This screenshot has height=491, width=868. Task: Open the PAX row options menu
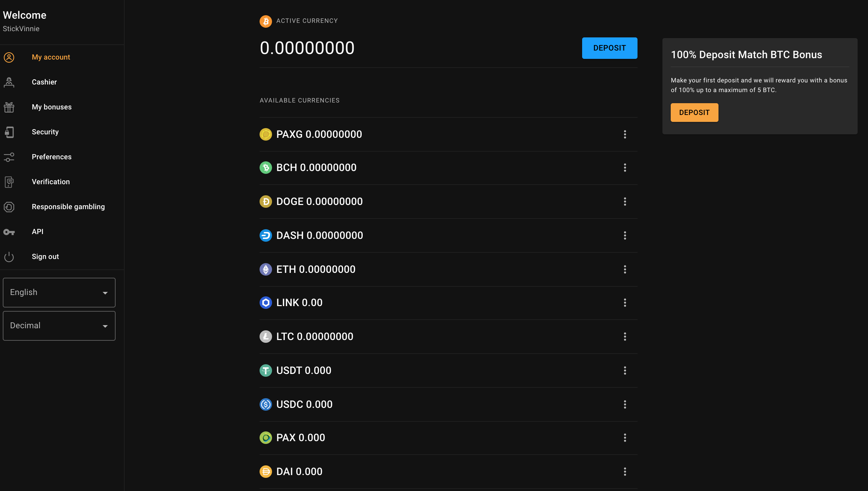click(x=625, y=438)
